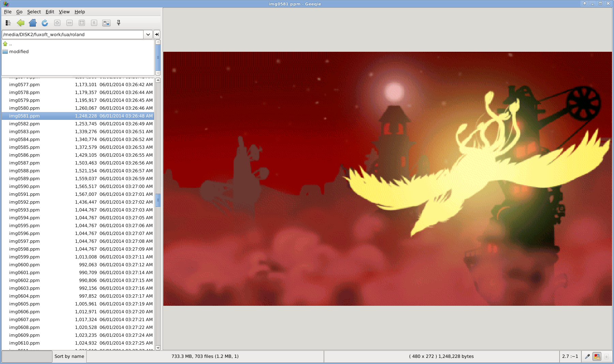The height and width of the screenshot is (364, 614).
Task: Toggle the pixel info eyedropper in status bar
Action: [x=587, y=357]
